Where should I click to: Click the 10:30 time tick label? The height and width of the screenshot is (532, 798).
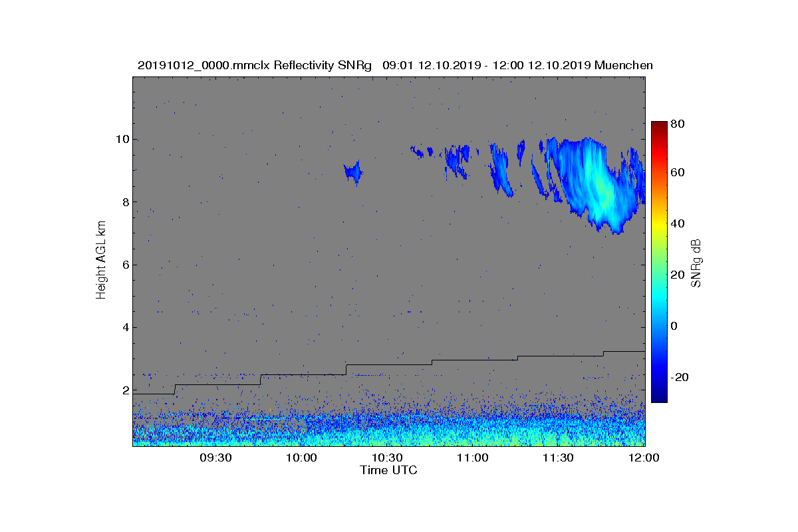(387, 458)
